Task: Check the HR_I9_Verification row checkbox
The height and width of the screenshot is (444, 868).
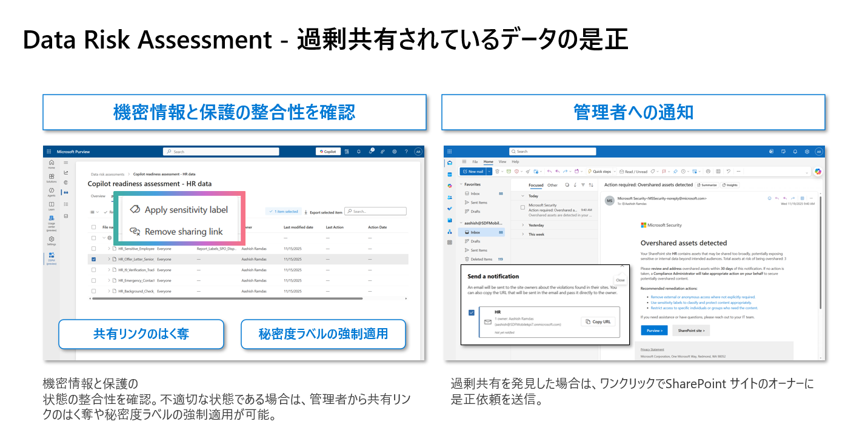Action: click(93, 270)
